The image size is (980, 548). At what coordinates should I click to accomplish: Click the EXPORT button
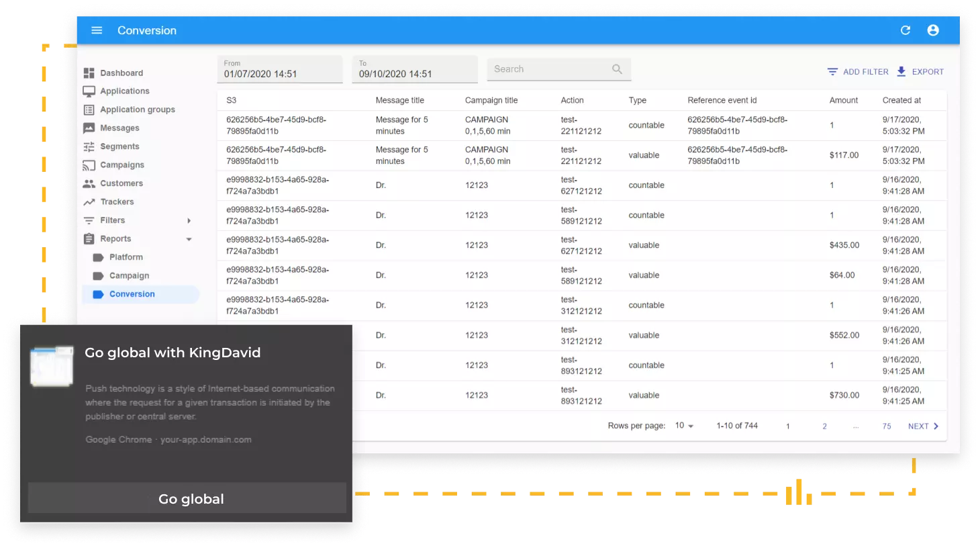point(920,72)
